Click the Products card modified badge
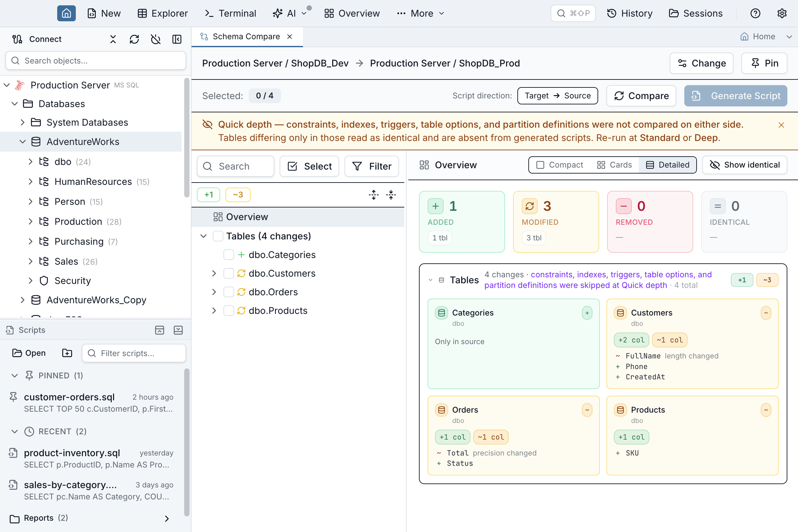 (x=766, y=410)
